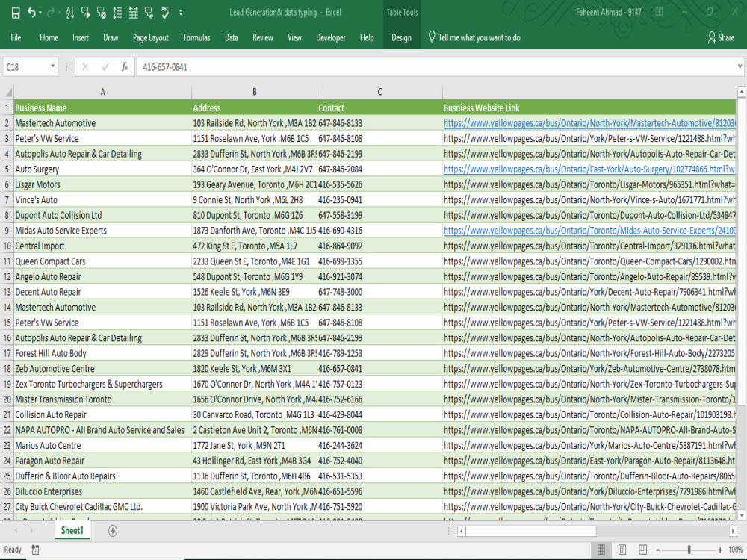Click the Busniess Website Link header cell

pyautogui.click(x=589, y=108)
